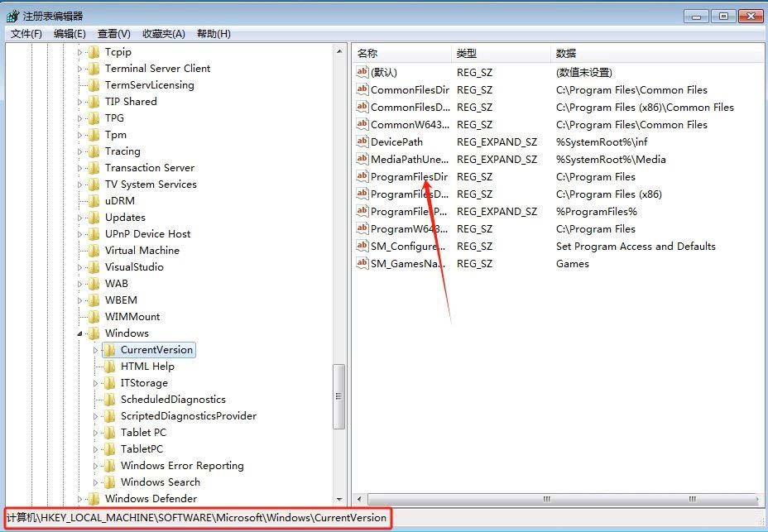Screen dimensions: 768x532
Task: Select the MediaPathUnexpanded value icon
Action: pyautogui.click(x=362, y=159)
